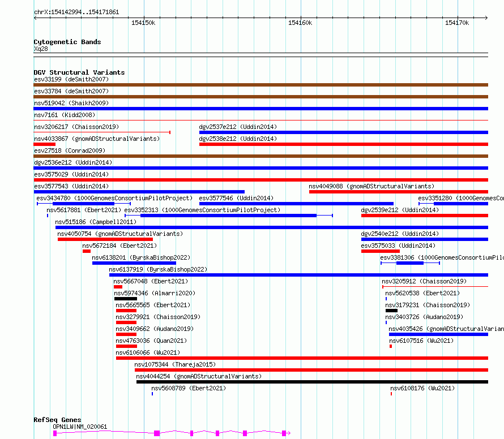Click the nsv5665565 (Ebert2021) label

point(153,305)
